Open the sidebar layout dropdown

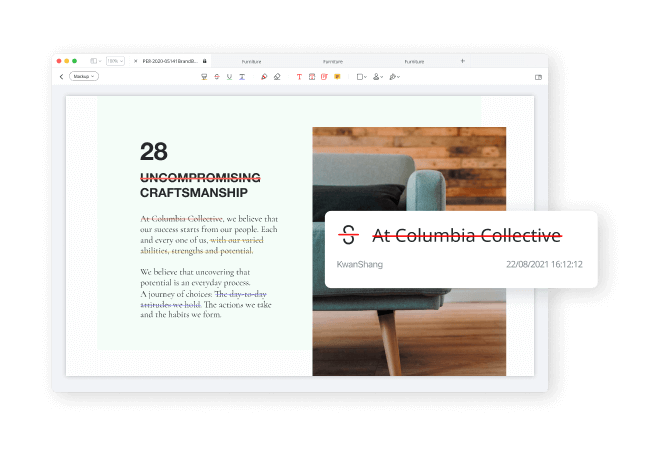[95, 61]
